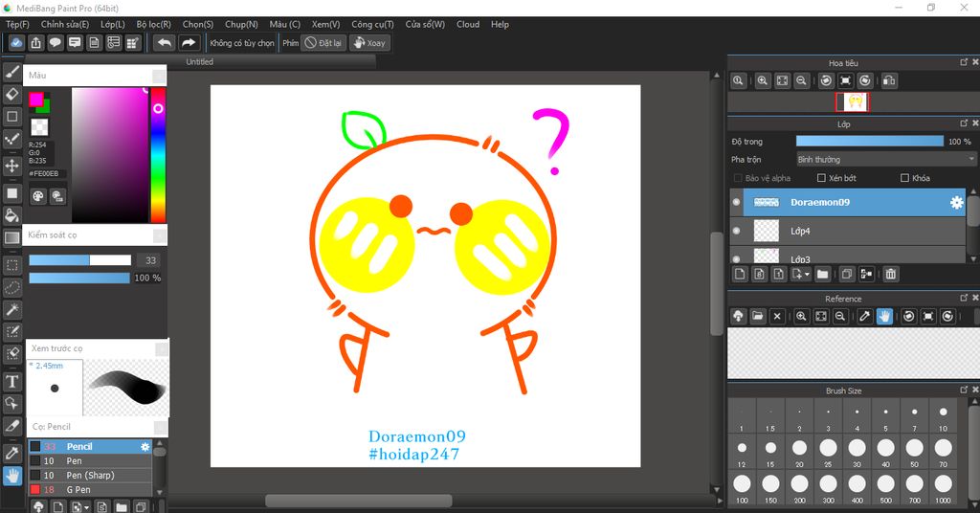
Task: Select the Brush tool in left toolbar
Action: (x=11, y=72)
